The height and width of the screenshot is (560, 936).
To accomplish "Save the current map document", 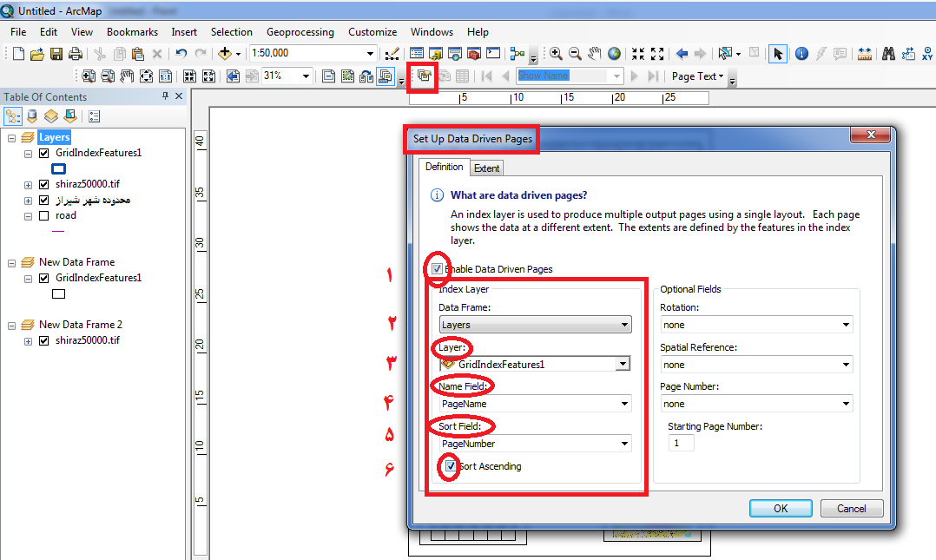I will pos(56,54).
